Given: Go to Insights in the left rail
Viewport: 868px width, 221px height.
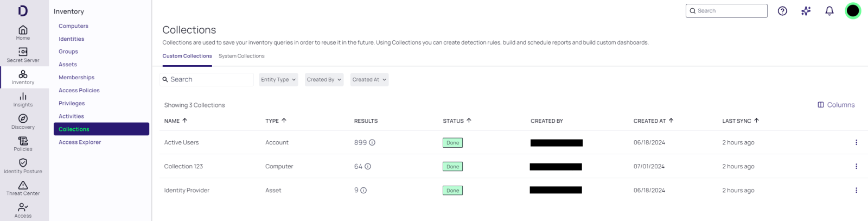Looking at the screenshot, I should coord(23,97).
